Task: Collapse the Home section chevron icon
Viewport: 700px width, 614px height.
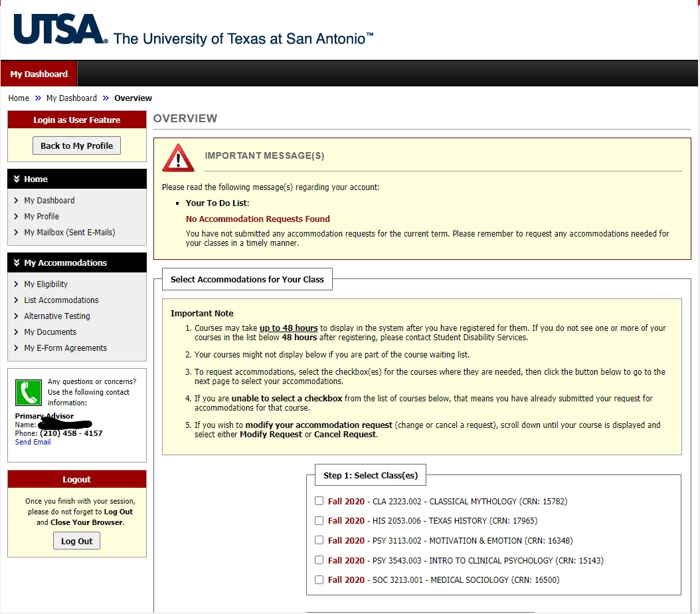Action: coord(16,179)
